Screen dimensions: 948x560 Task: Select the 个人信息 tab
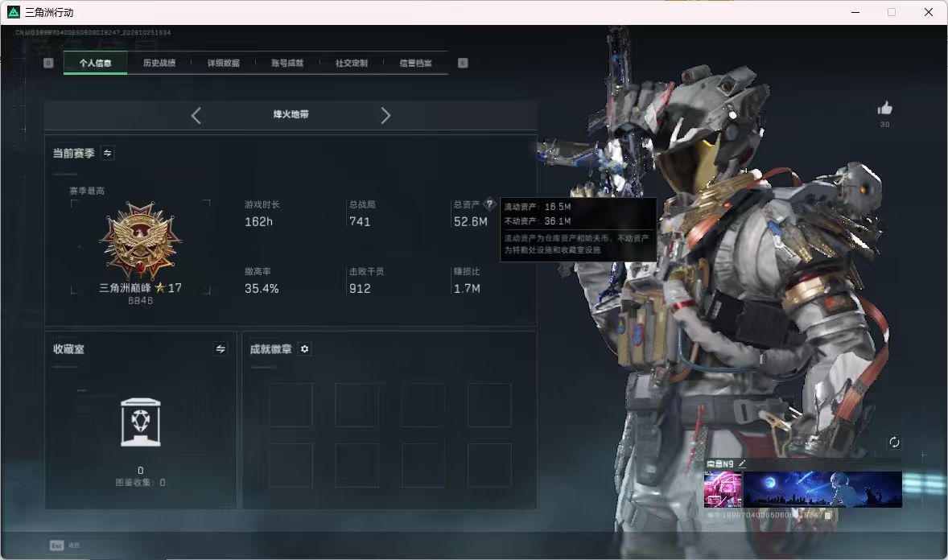pos(95,63)
